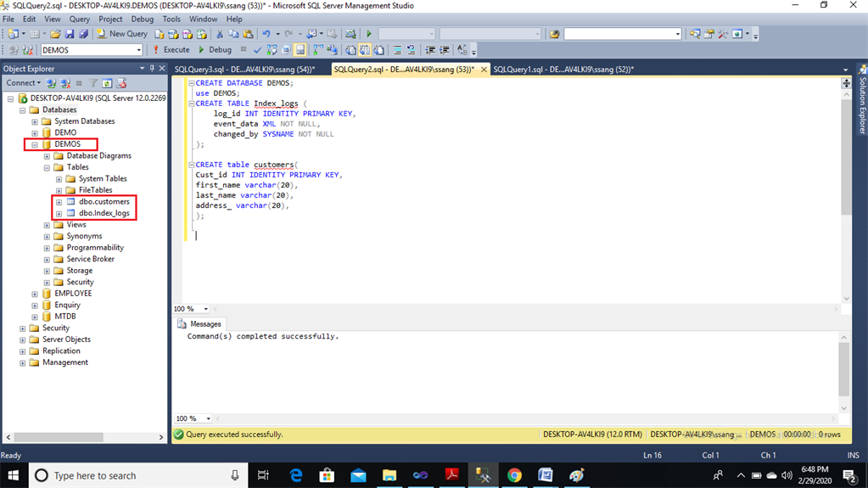Uncomment the selected lines
Image resolution: width=868 pixels, height=488 pixels.
click(412, 50)
